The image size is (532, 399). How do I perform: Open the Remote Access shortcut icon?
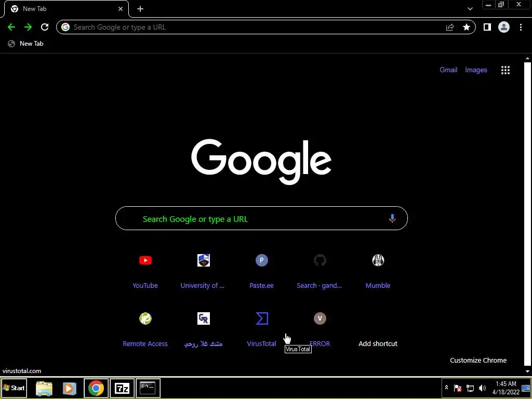point(145,318)
